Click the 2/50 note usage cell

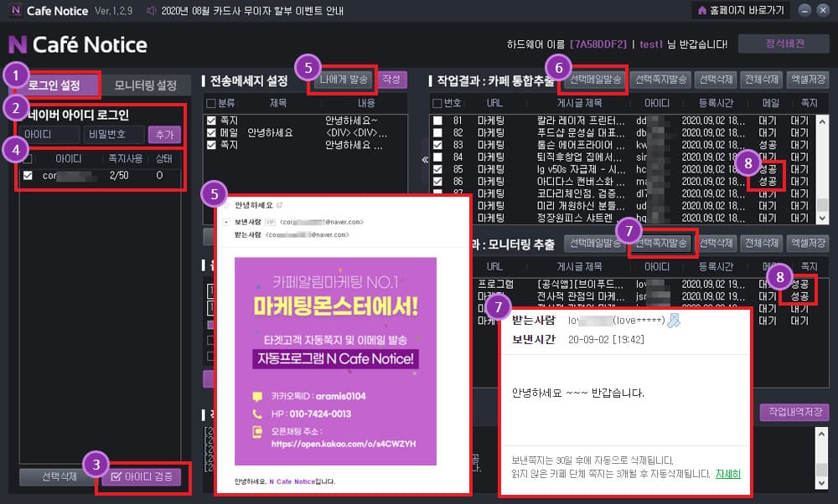coord(119,175)
